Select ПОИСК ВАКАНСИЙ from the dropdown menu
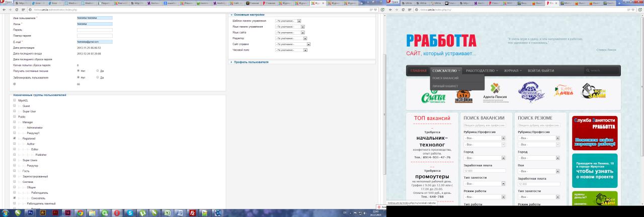 click(x=445, y=78)
